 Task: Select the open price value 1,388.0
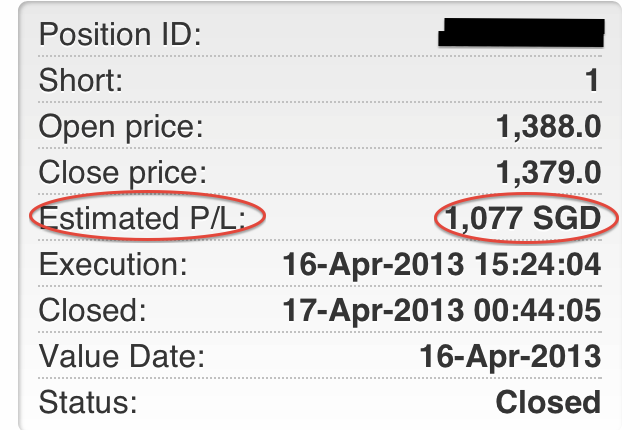tap(548, 127)
